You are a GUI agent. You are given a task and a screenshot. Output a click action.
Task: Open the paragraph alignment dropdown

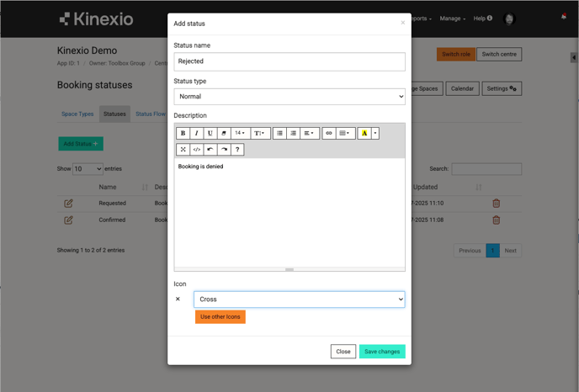pos(309,133)
